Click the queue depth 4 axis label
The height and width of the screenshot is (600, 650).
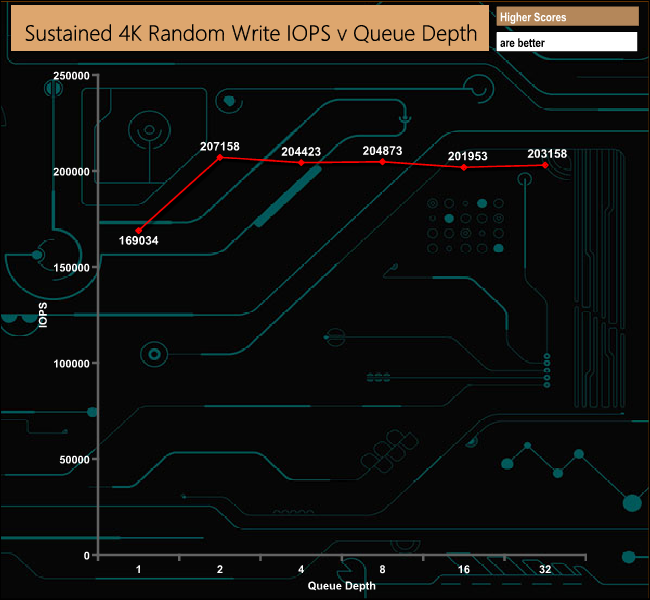(301, 569)
